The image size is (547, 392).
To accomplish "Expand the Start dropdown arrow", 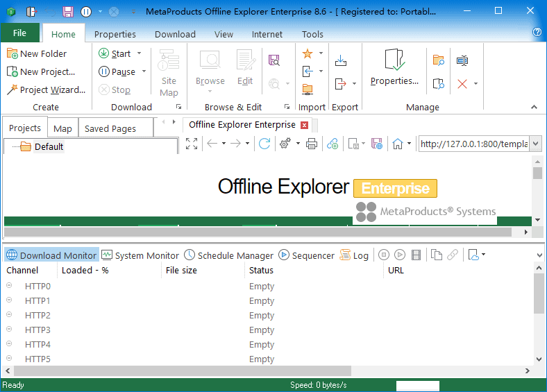I will click(140, 53).
